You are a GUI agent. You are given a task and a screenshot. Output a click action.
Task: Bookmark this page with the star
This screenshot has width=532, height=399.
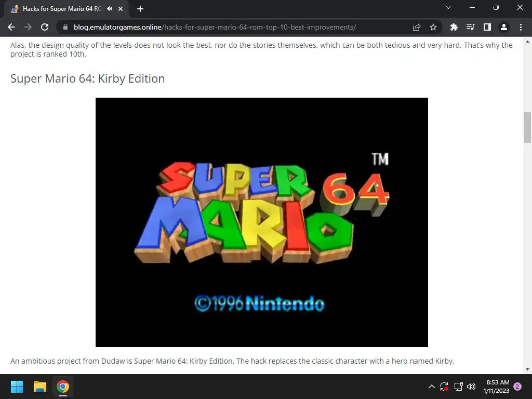[433, 27]
